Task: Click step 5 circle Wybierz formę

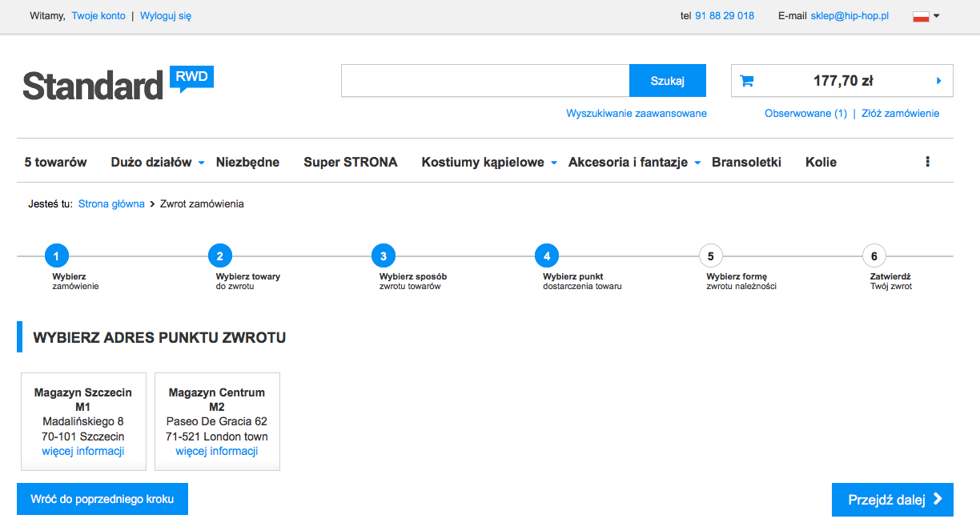Action: tap(710, 256)
